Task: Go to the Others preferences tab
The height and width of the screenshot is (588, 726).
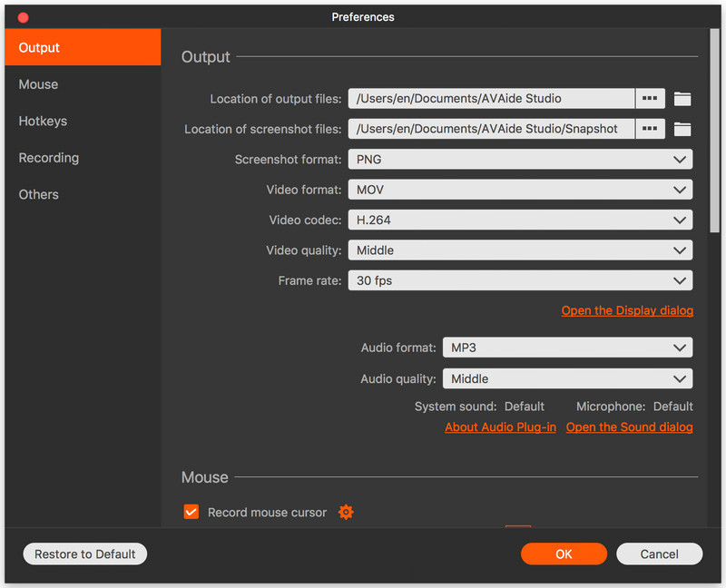Action: (x=39, y=194)
